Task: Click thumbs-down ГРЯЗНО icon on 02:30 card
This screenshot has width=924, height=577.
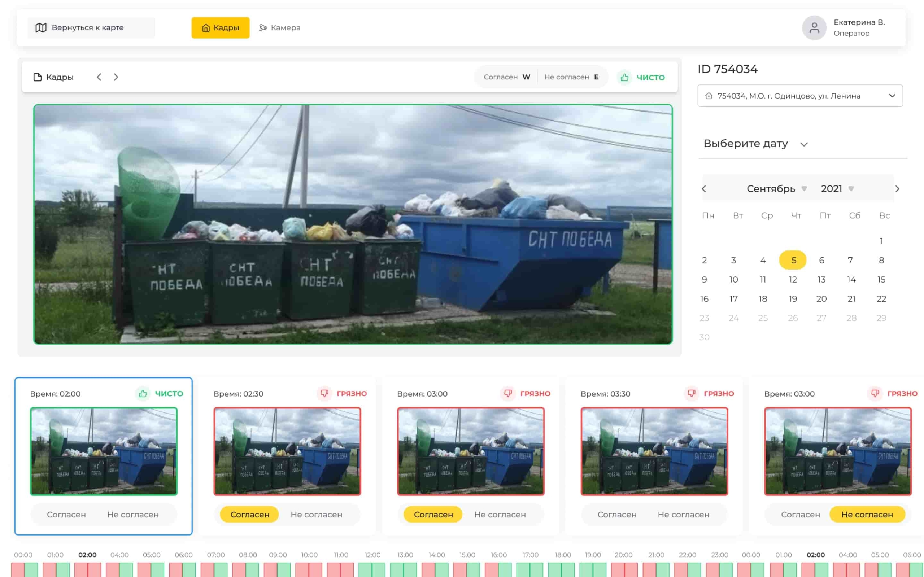Action: (324, 393)
